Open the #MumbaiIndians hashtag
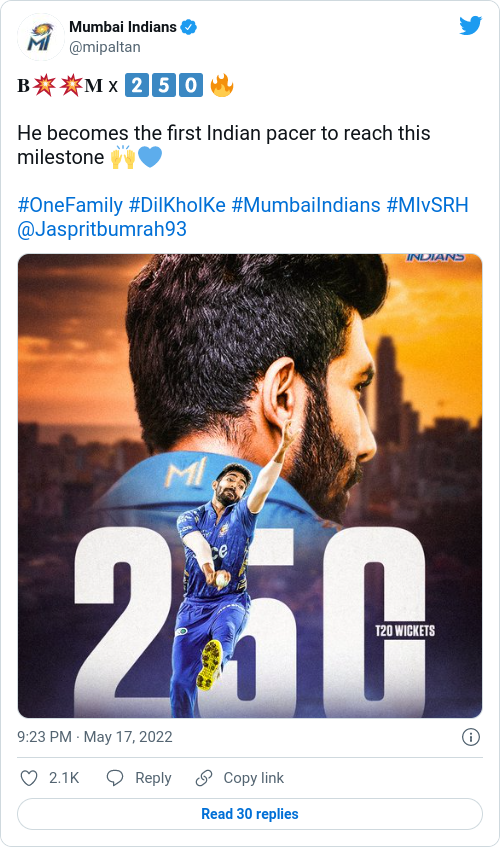Screen dimensions: 500x847 point(306,205)
